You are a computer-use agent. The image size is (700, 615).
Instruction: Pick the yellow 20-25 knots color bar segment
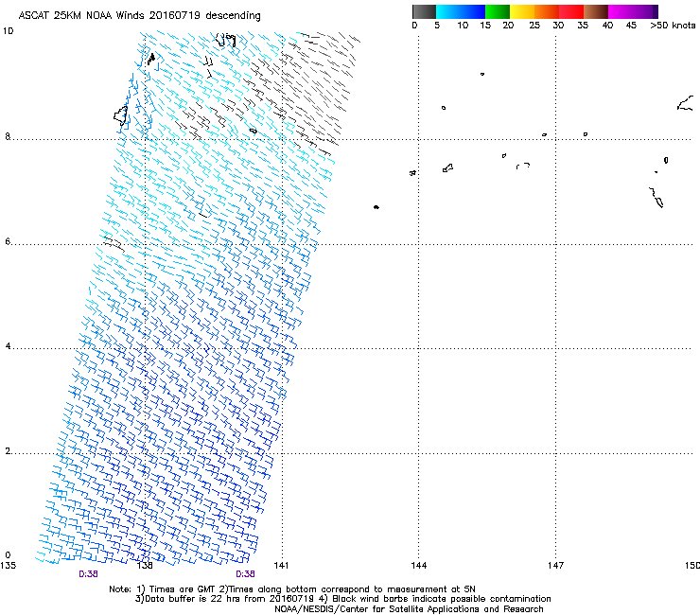pyautogui.click(x=522, y=11)
